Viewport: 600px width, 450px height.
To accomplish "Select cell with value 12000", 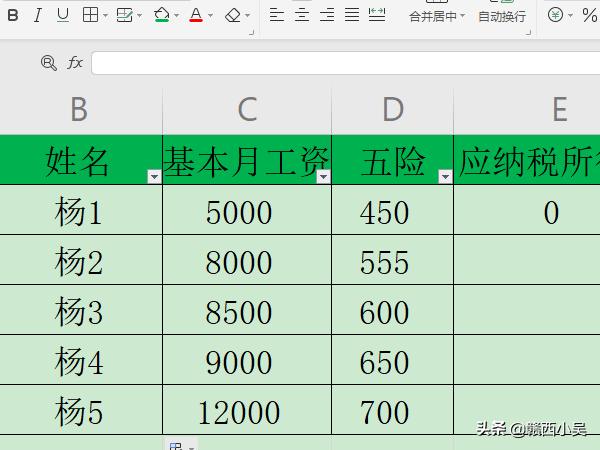I will tap(247, 410).
